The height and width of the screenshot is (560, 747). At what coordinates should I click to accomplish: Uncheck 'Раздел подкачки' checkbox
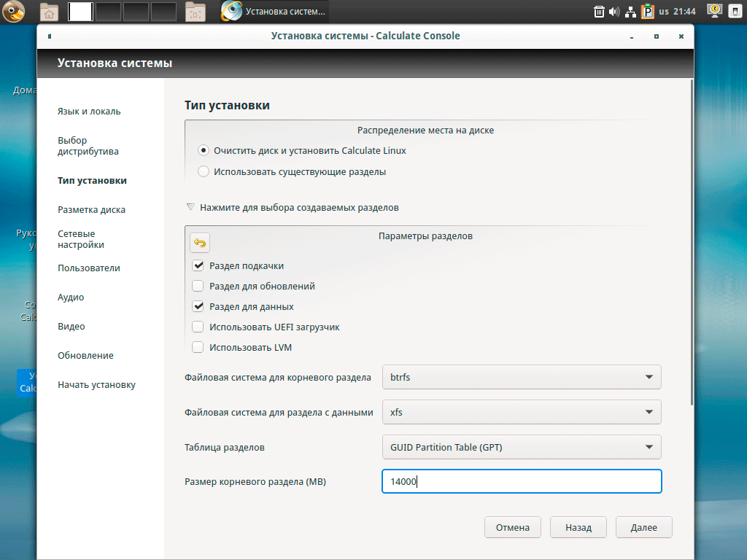click(198, 265)
